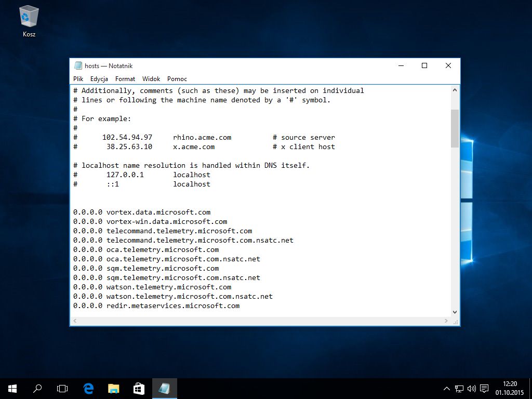The image size is (532, 399).
Task: Open the Pomoc menu
Action: (177, 79)
